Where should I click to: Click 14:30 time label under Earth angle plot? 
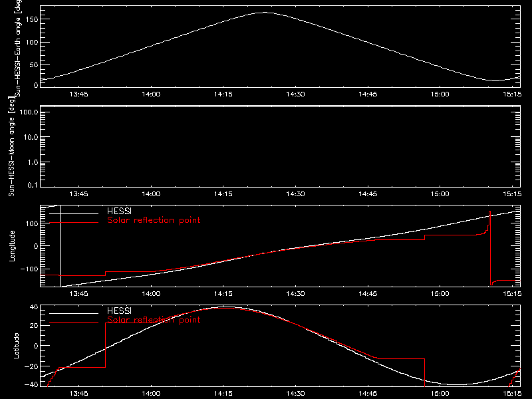click(295, 94)
